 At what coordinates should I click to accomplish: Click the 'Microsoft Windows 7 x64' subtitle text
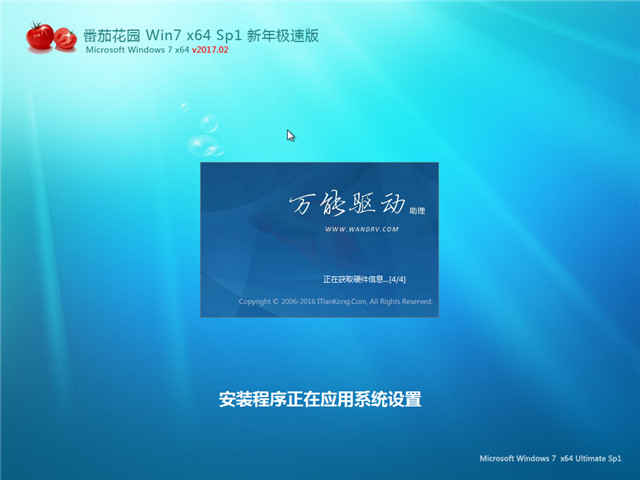pos(137,50)
